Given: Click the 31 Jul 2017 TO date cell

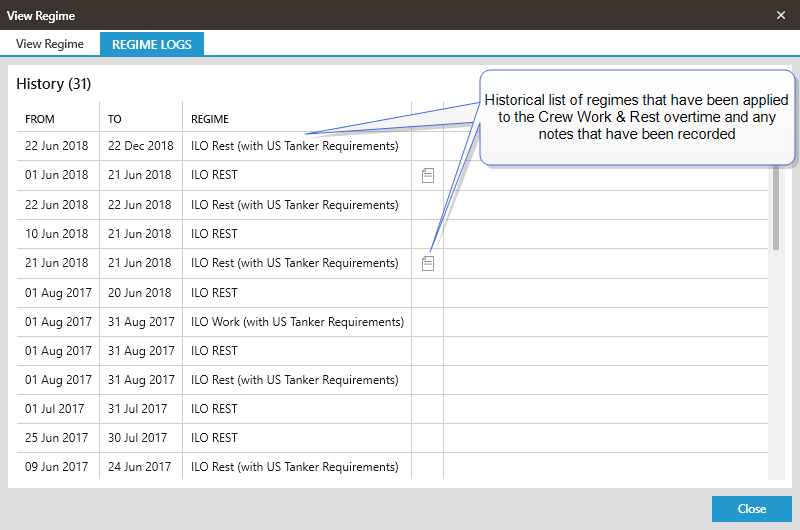Looking at the screenshot, I should pos(138,409).
